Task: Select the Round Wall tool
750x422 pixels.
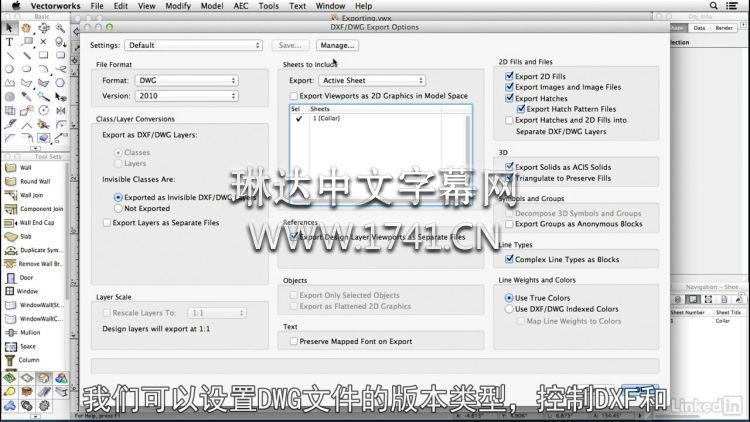Action: tap(33, 181)
